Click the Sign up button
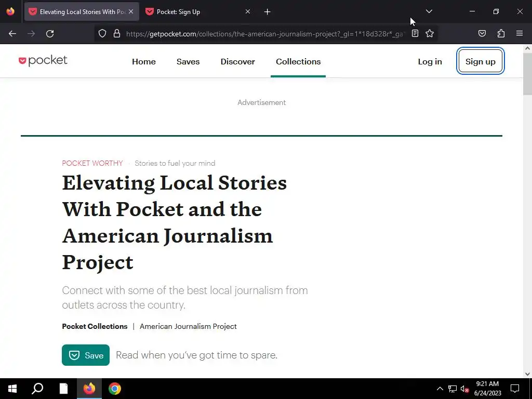 coord(481,61)
